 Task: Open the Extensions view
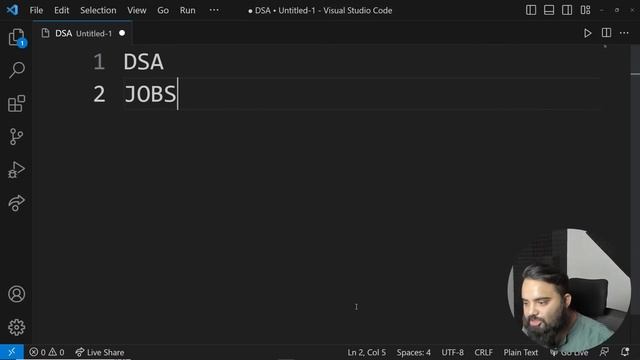(x=16, y=103)
